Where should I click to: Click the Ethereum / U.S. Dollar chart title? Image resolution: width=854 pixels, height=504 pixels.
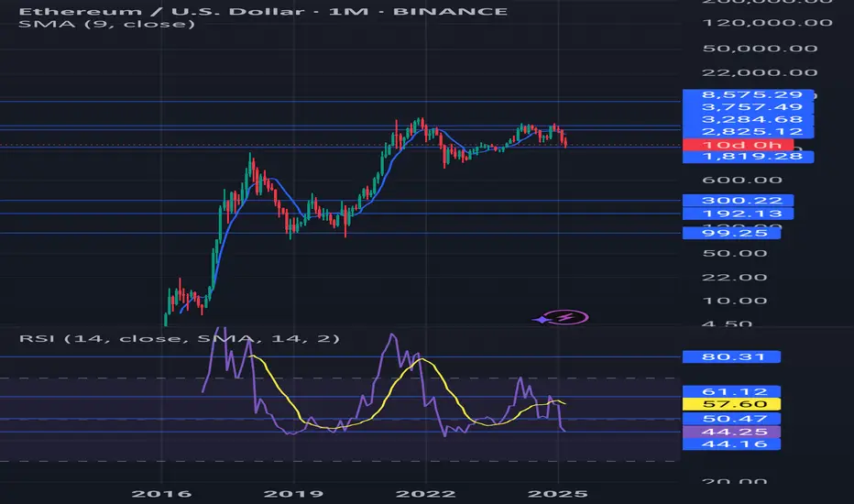[x=264, y=11]
